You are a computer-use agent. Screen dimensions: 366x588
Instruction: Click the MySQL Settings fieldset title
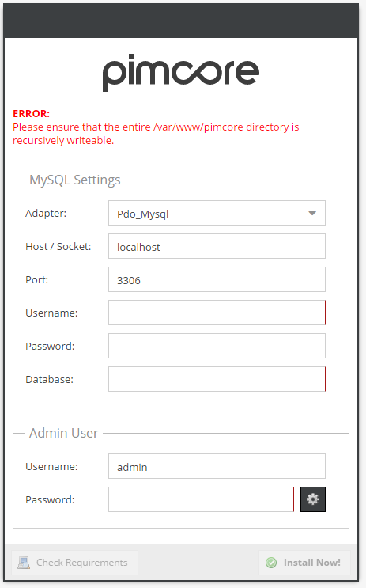75,180
